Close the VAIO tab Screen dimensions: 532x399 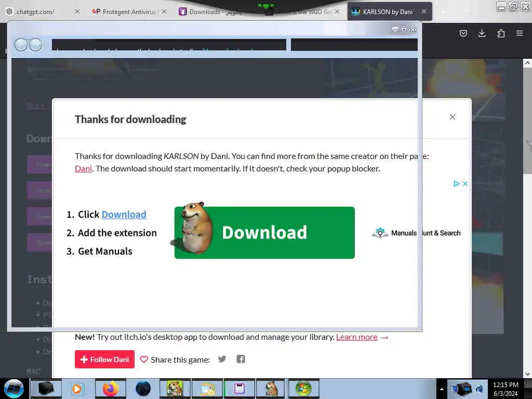pyautogui.click(x=337, y=11)
